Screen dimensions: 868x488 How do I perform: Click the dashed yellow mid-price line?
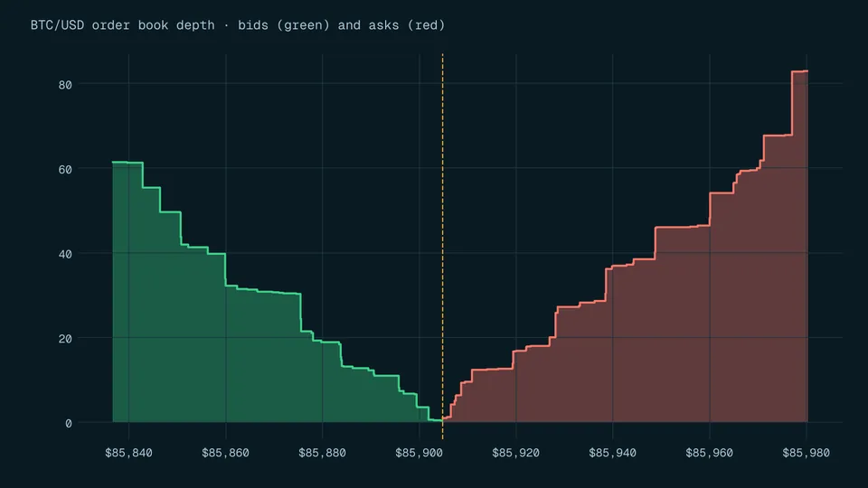(442, 246)
